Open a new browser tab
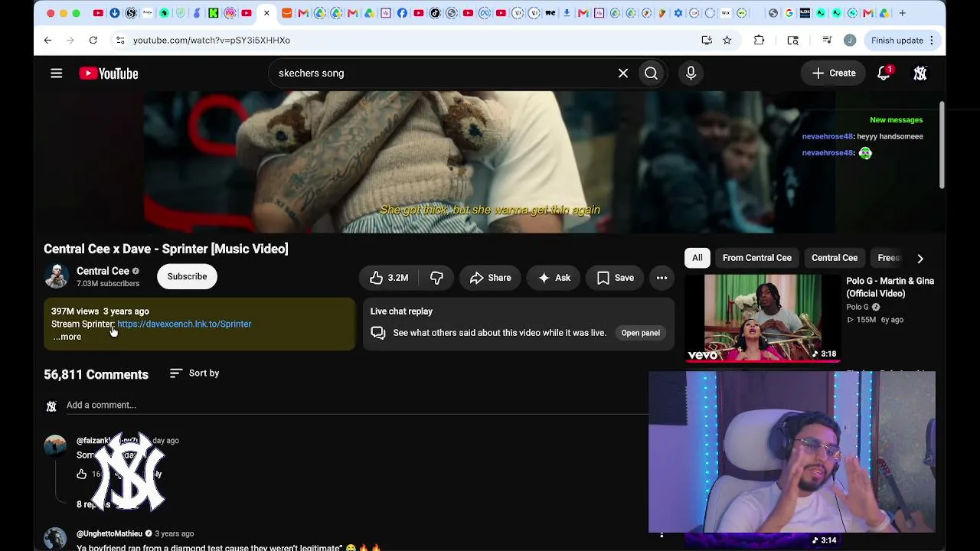Viewport: 980px width, 551px height. coord(903,13)
